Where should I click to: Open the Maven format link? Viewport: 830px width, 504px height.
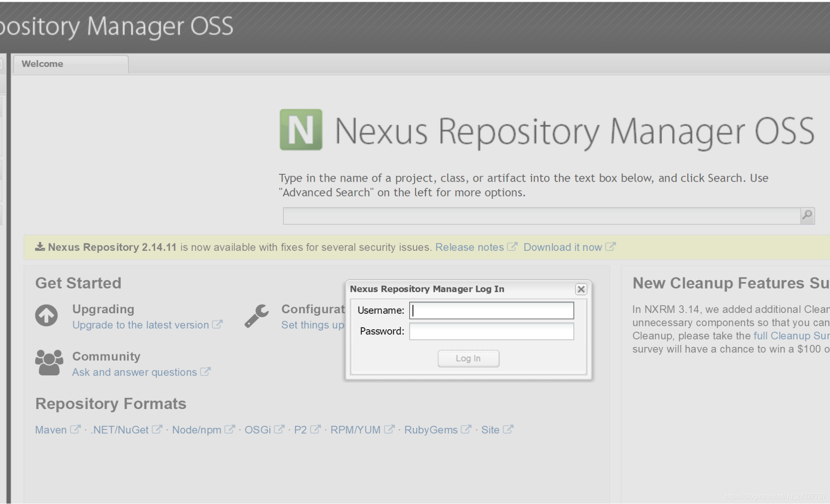coord(51,430)
